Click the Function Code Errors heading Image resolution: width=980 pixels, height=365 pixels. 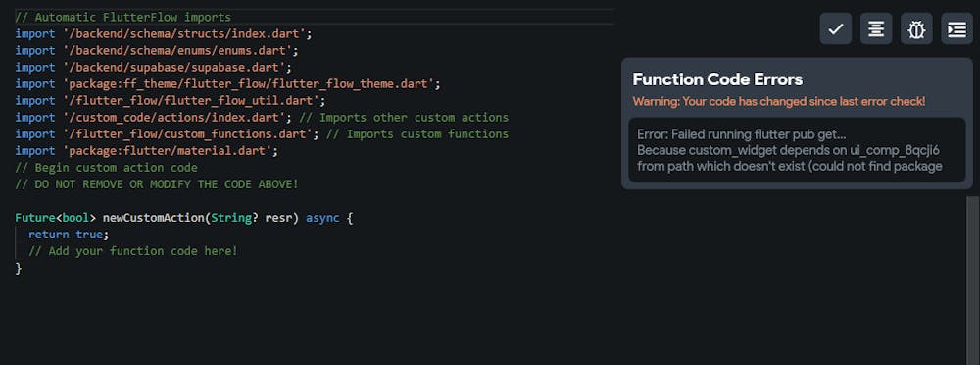[x=717, y=79]
